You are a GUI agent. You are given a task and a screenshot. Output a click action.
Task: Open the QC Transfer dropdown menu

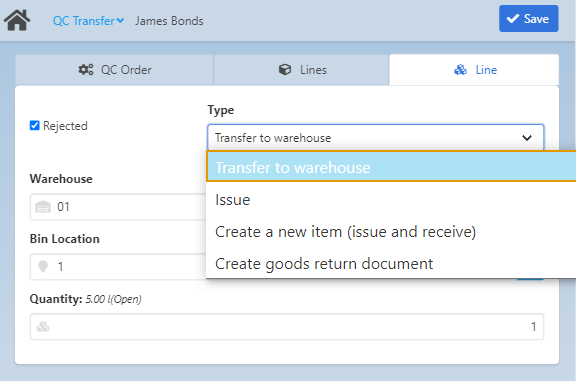(x=88, y=21)
